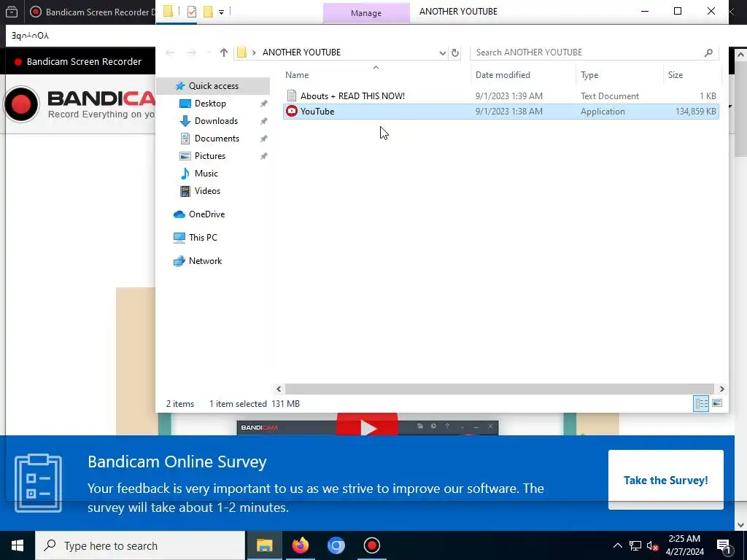
Task: Open Videos folder in sidebar
Action: (x=207, y=191)
